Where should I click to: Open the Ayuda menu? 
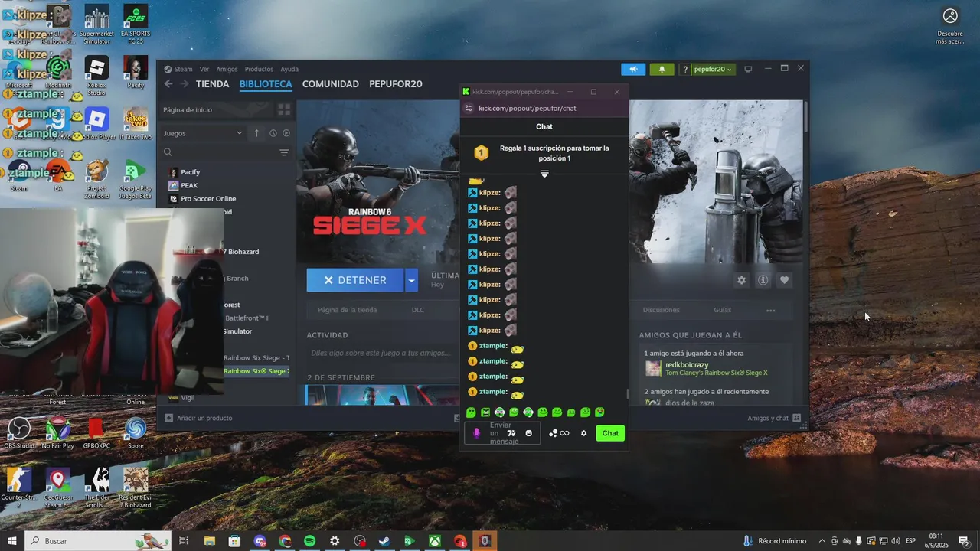(289, 69)
